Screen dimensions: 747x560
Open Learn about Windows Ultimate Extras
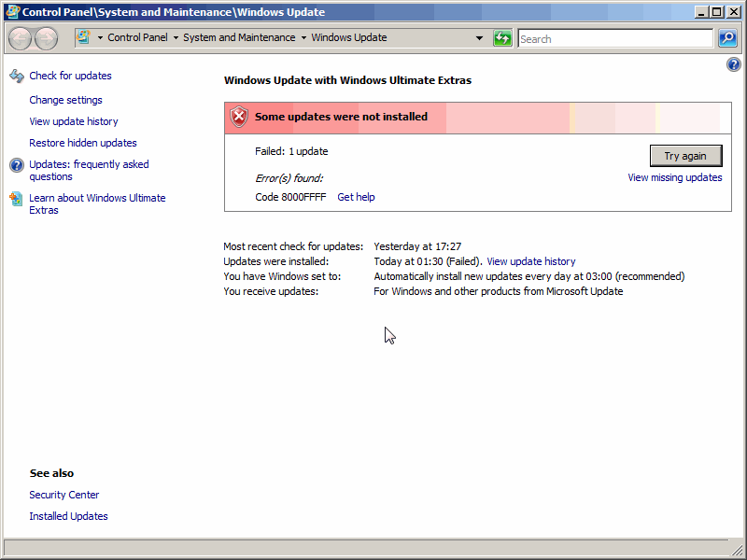[97, 203]
